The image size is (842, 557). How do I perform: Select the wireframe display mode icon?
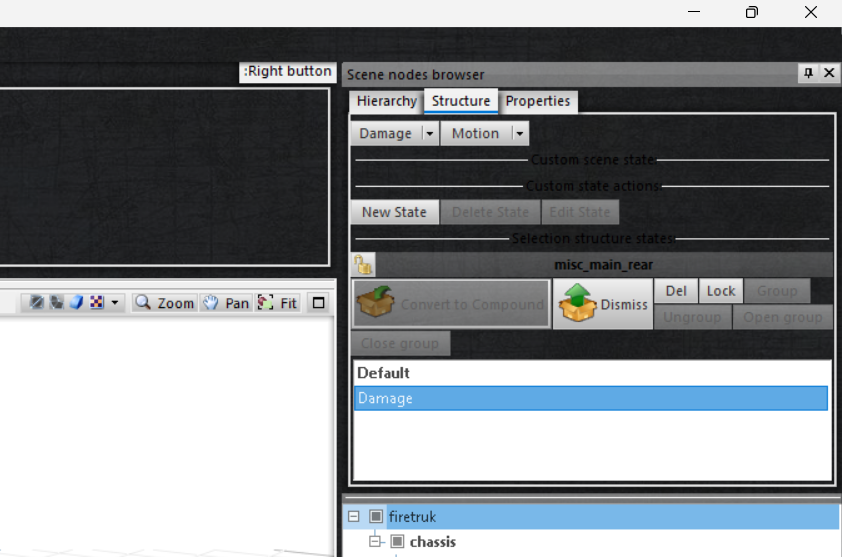point(37,303)
